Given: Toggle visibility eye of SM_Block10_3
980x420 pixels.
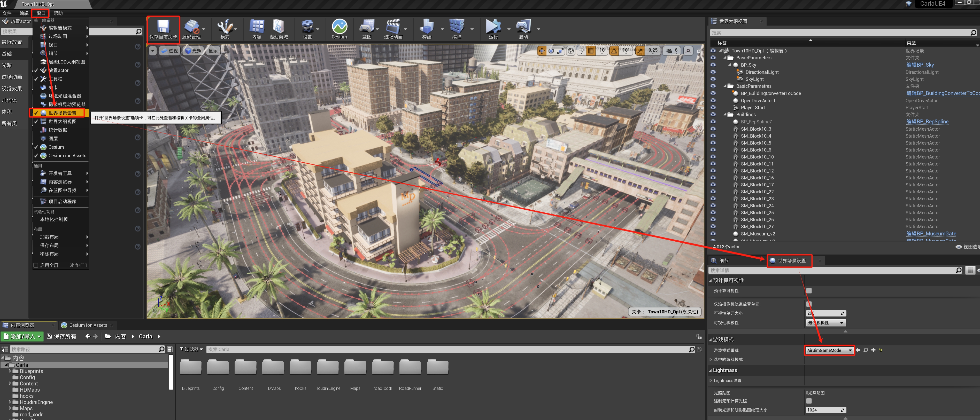Looking at the screenshot, I should click(x=713, y=129).
